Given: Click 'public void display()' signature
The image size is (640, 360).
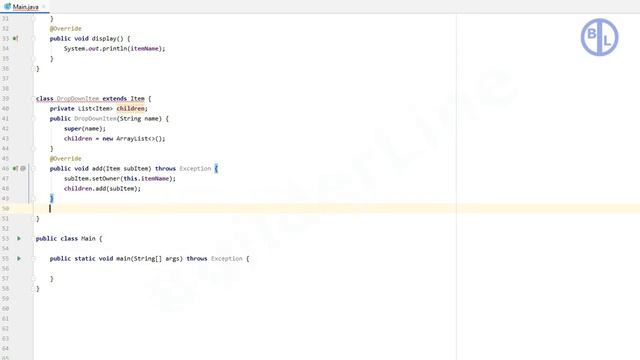Looking at the screenshot, I should (x=87, y=38).
